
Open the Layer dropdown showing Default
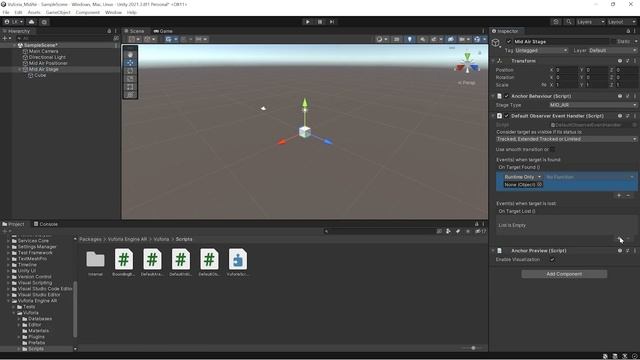coord(613,51)
